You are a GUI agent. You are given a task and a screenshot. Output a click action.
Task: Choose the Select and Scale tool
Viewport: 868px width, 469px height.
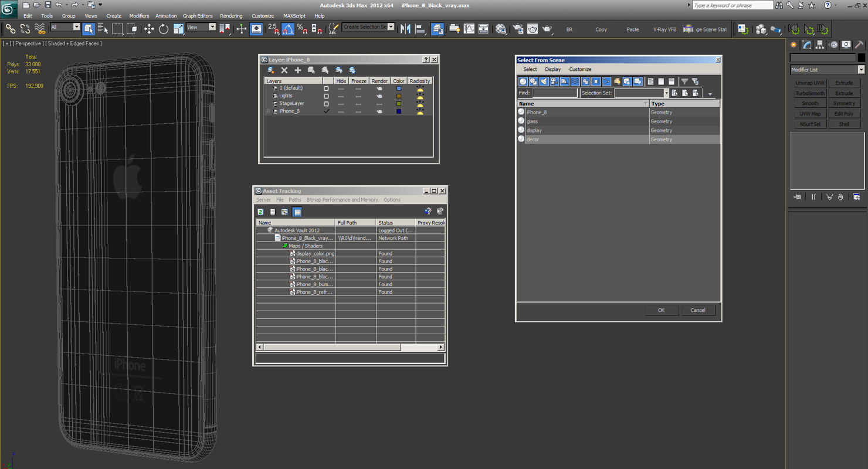[x=178, y=29]
